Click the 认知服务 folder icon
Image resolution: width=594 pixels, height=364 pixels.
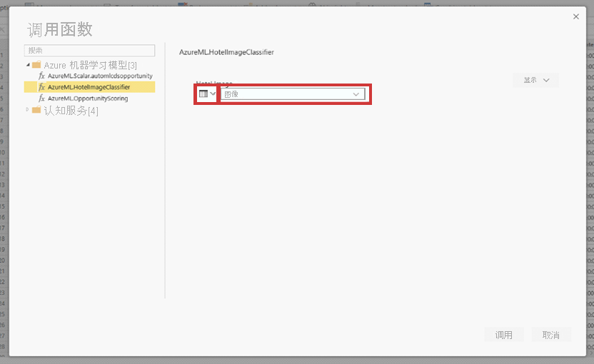(x=36, y=110)
